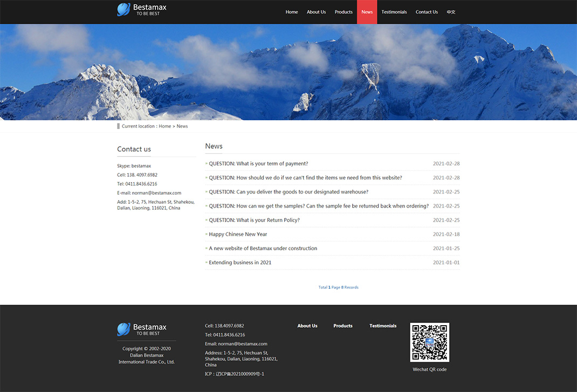
Task: Select the highlighted News tab
Action: pos(367,12)
